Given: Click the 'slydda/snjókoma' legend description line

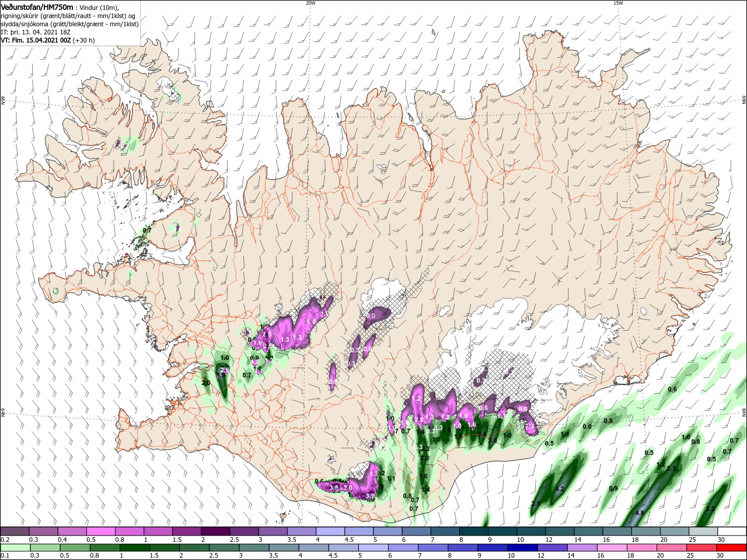Looking at the screenshot, I should click(68, 24).
